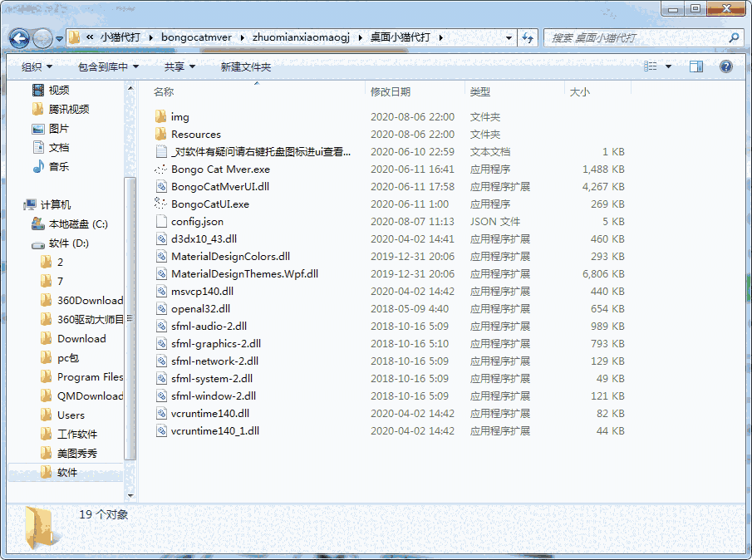
Task: Select sfml-network-2.dll file name
Action: click(x=214, y=361)
